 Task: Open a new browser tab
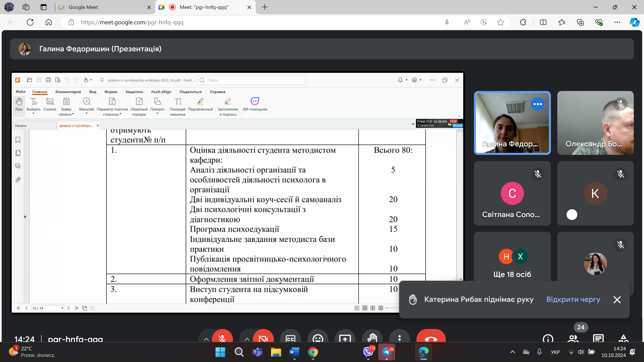click(264, 7)
